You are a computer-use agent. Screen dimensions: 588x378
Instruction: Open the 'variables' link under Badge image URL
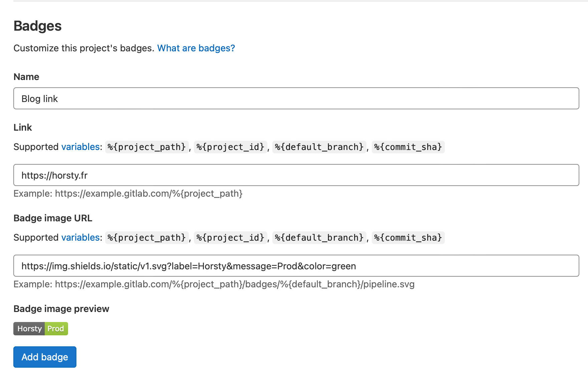[x=80, y=237]
